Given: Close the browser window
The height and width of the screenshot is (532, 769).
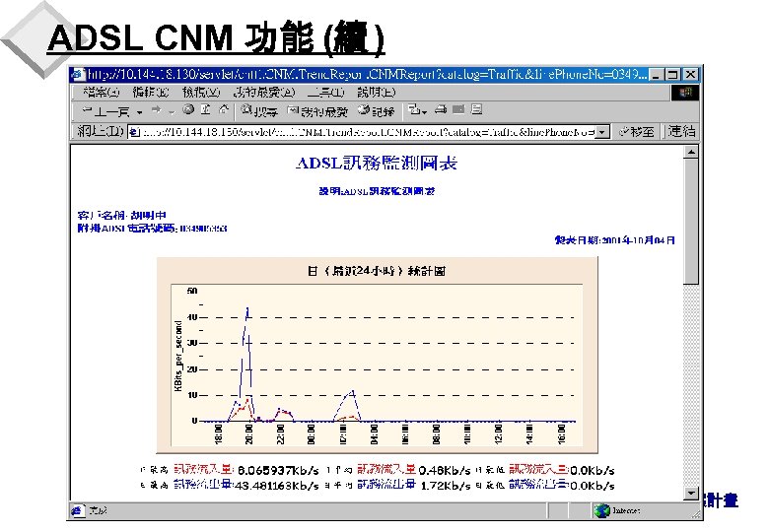Looking at the screenshot, I should point(690,75).
